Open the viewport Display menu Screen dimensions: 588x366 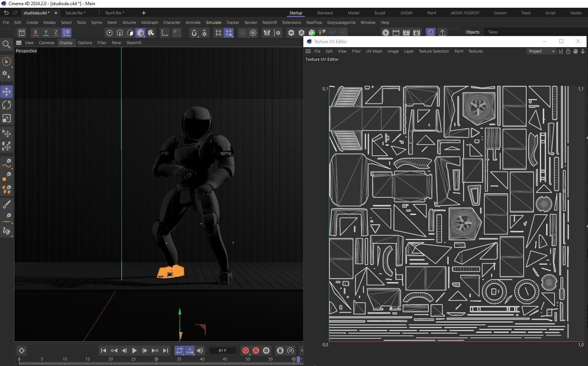click(x=66, y=43)
